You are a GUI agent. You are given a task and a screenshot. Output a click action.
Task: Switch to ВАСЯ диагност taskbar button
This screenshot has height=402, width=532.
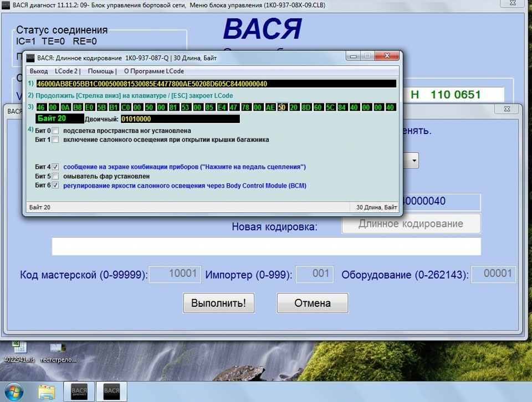click(x=79, y=392)
